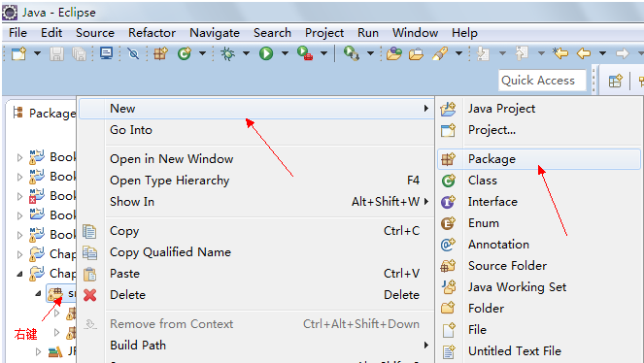
Task: Click the New wizard toolbar icon
Action: coord(18,53)
